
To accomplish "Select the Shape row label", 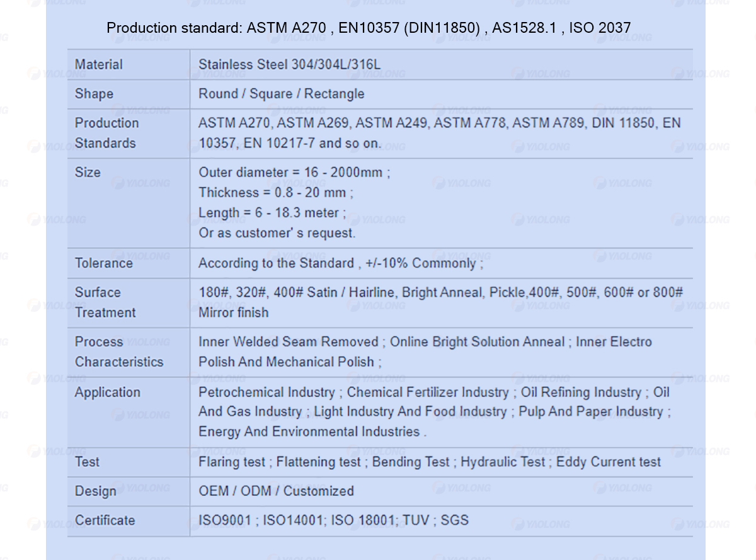I will (94, 94).
